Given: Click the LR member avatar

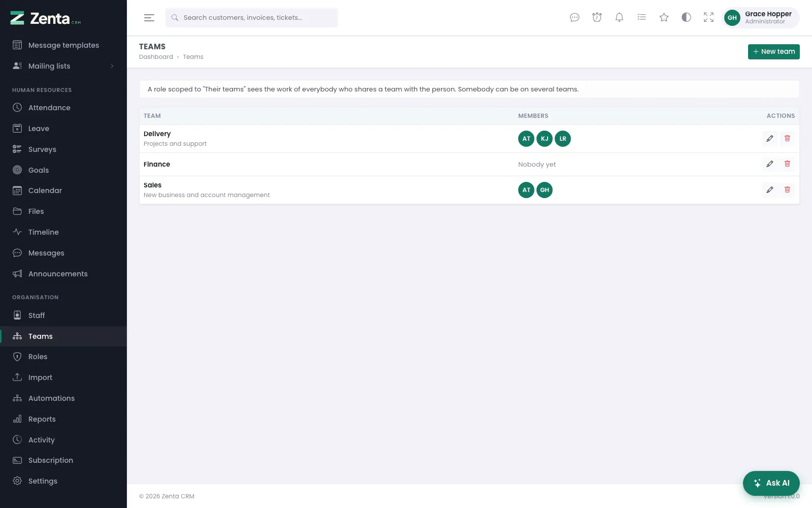Looking at the screenshot, I should coord(563,139).
